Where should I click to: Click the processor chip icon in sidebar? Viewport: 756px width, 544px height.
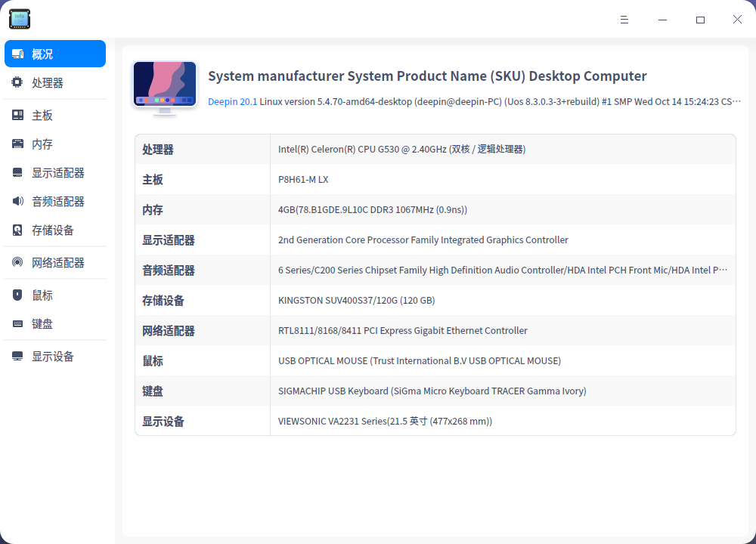point(17,83)
